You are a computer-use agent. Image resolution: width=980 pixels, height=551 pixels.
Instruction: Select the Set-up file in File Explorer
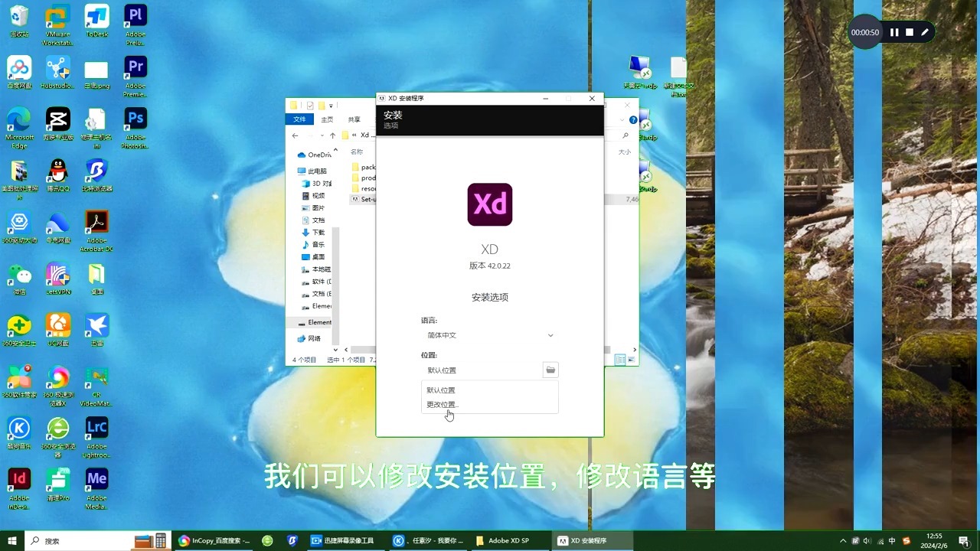(364, 199)
